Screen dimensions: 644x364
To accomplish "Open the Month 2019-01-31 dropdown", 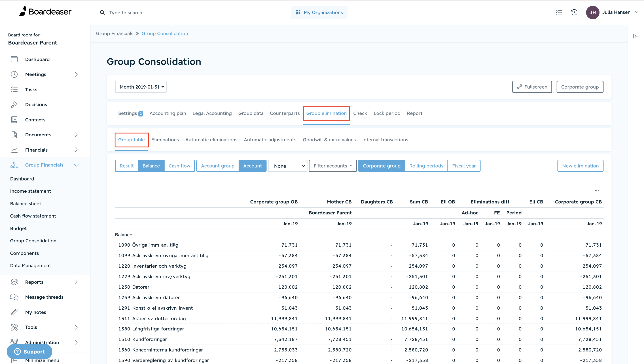I will tap(141, 87).
